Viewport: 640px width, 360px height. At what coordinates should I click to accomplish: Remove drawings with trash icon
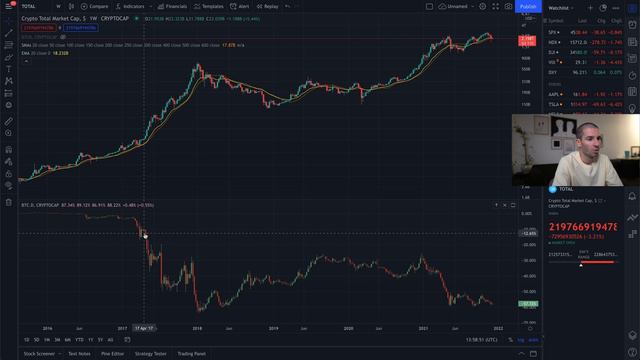tap(9, 202)
